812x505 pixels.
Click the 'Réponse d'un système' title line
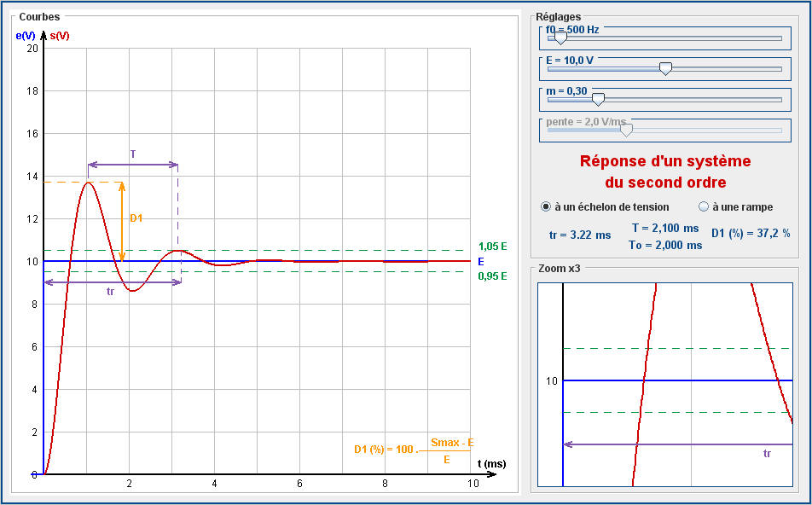665,161
